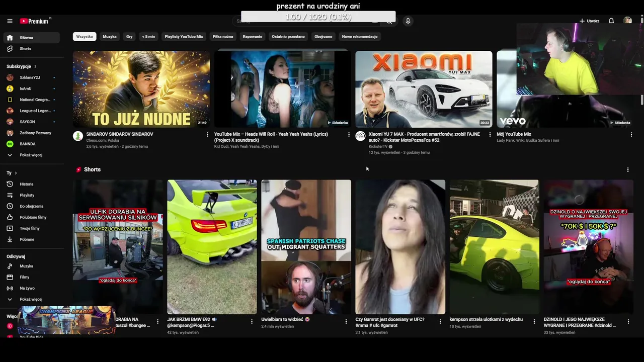
Task: Open Do obejrzenia watch later
Action: (31, 206)
